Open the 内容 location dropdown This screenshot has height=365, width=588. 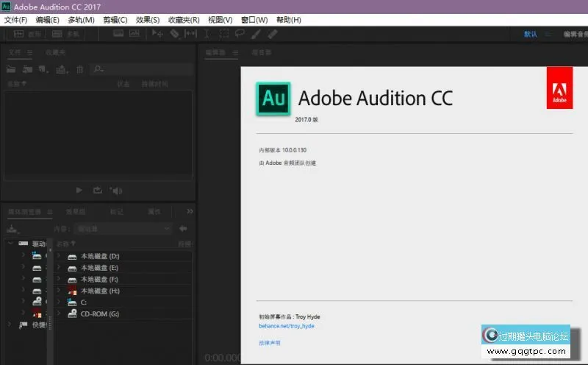pos(123,229)
